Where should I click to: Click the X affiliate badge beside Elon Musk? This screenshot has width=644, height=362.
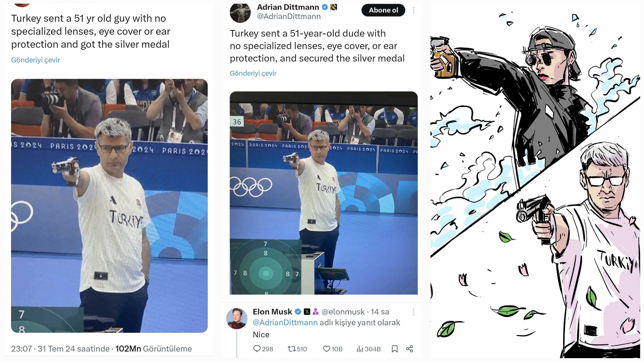pos(307,312)
